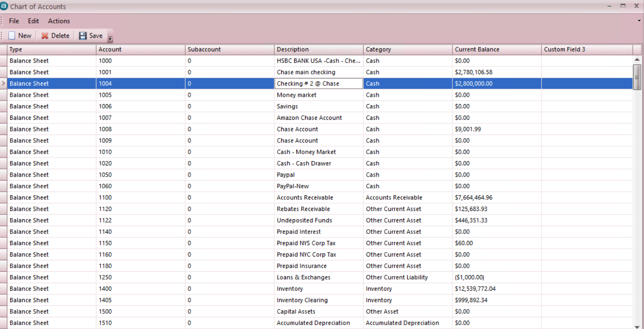This screenshot has width=644, height=329.
Task: Click scrollbar up arrow at top
Action: (x=637, y=59)
